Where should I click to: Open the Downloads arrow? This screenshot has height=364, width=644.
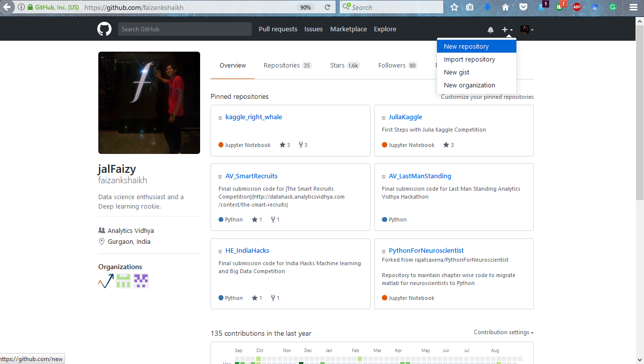pyautogui.click(x=488, y=7)
